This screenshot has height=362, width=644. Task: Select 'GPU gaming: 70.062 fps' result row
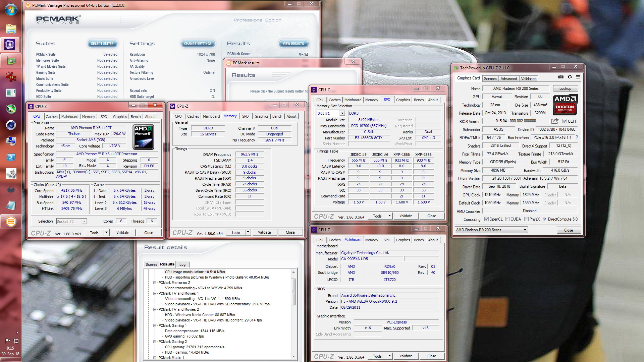click(x=184, y=336)
